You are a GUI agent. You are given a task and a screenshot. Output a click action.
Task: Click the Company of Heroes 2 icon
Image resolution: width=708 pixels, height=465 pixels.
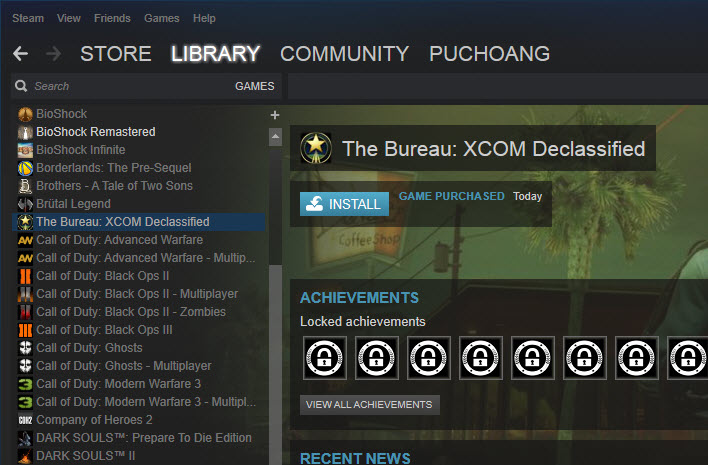(x=25, y=420)
